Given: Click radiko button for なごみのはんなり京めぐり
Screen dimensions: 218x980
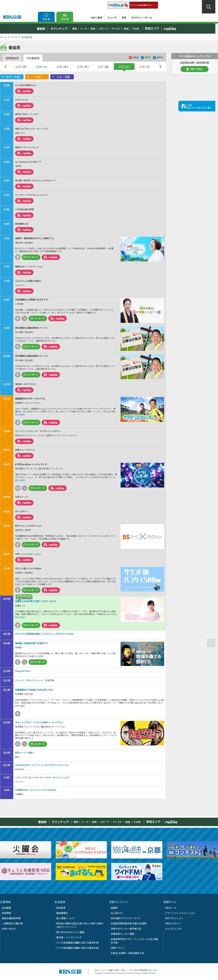Looking at the screenshot, I should click(x=24, y=172).
